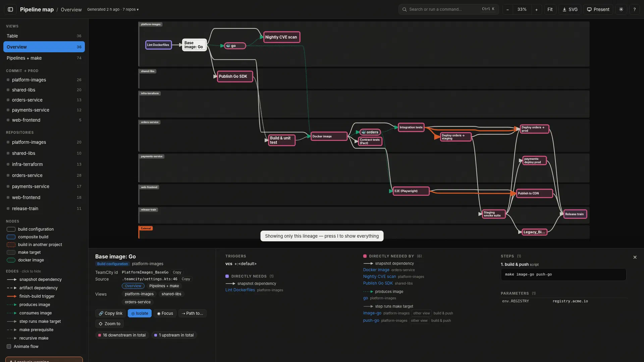Click the Pipeline map breadcrumb

37,9
